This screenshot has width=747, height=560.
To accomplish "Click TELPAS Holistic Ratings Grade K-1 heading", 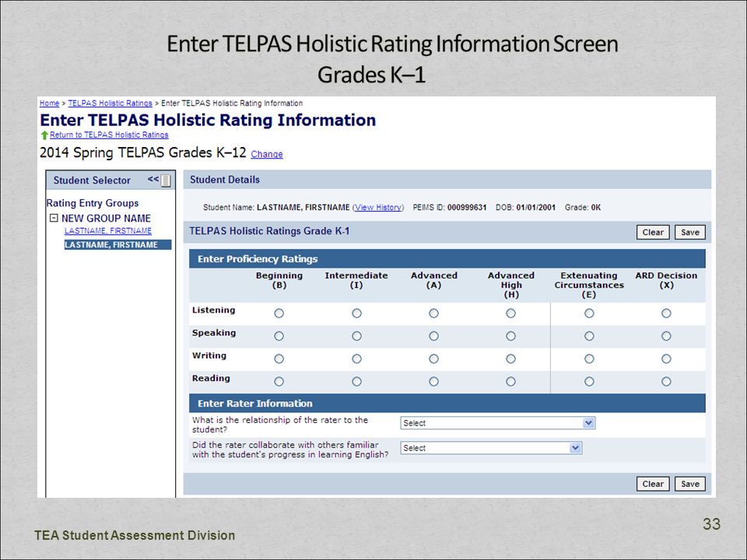I will [x=269, y=231].
